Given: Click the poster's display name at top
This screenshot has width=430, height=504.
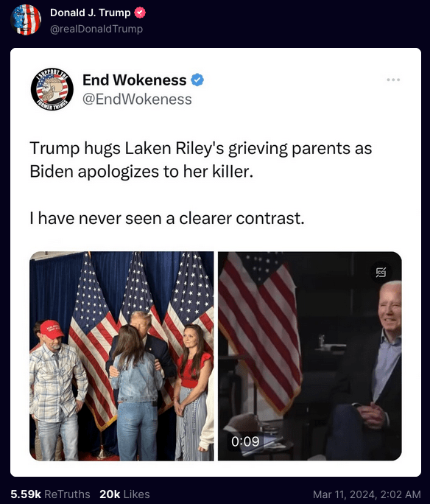Looking at the screenshot, I should click(x=91, y=13).
